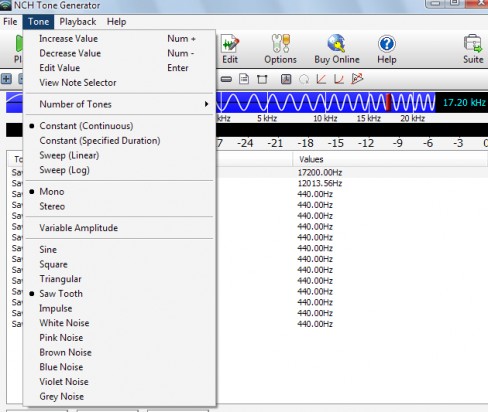The width and height of the screenshot is (488, 412).
Task: Open View Note Selector
Action: [119, 83]
